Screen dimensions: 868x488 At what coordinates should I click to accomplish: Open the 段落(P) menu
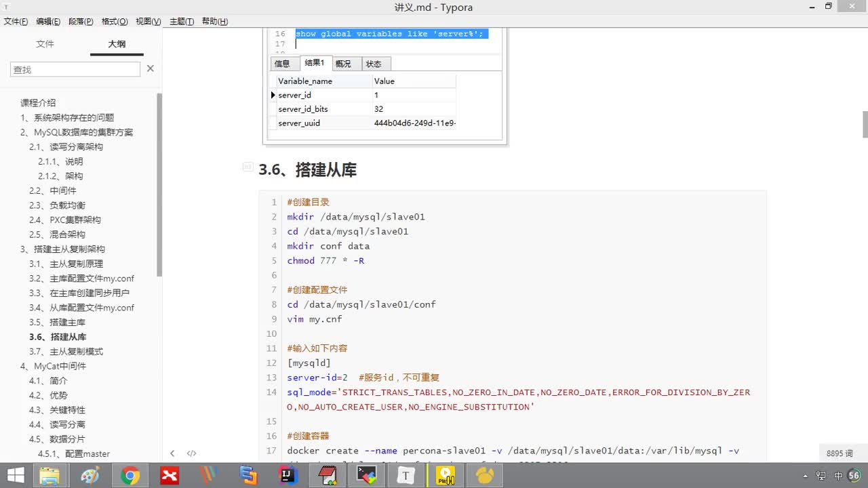pyautogui.click(x=81, y=22)
